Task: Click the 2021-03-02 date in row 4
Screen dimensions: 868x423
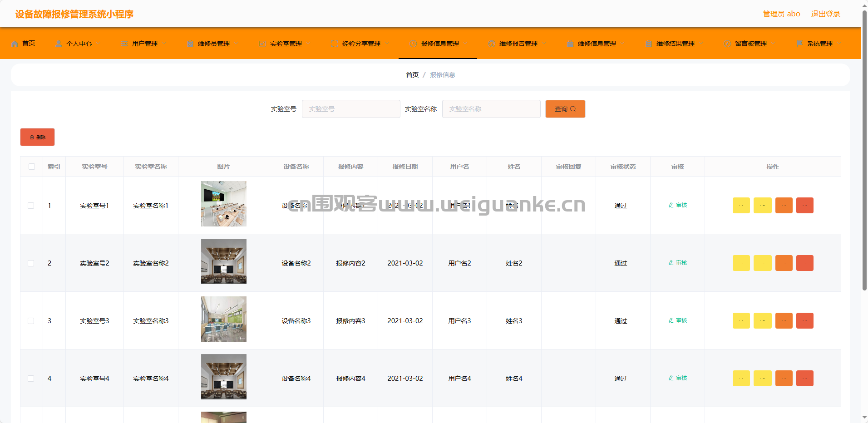Action: pyautogui.click(x=405, y=379)
